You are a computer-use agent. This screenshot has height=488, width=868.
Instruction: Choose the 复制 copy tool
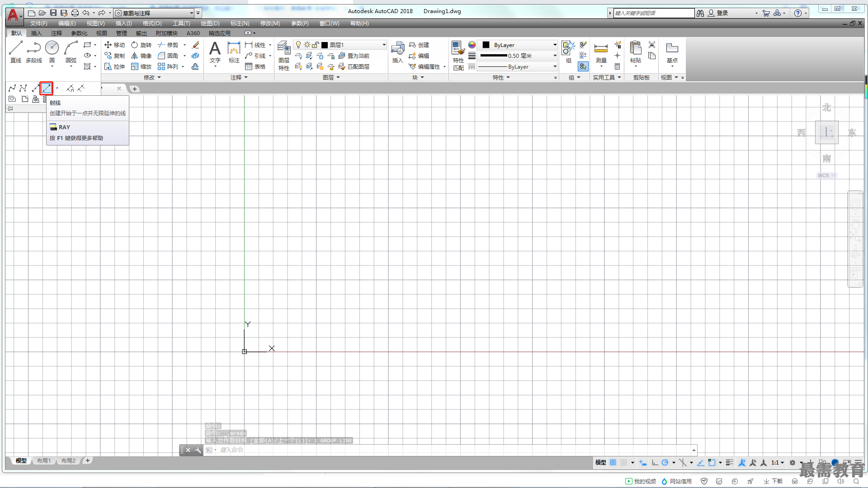point(115,56)
